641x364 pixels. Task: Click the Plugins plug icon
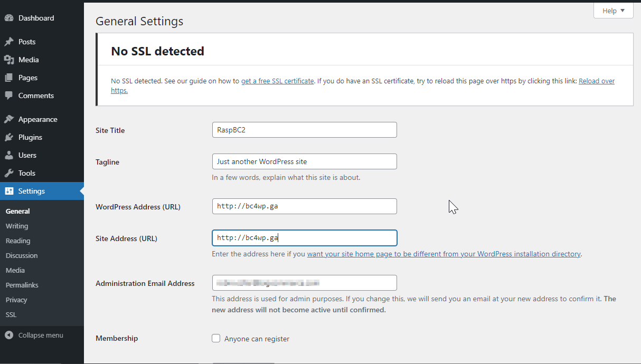pyautogui.click(x=9, y=137)
